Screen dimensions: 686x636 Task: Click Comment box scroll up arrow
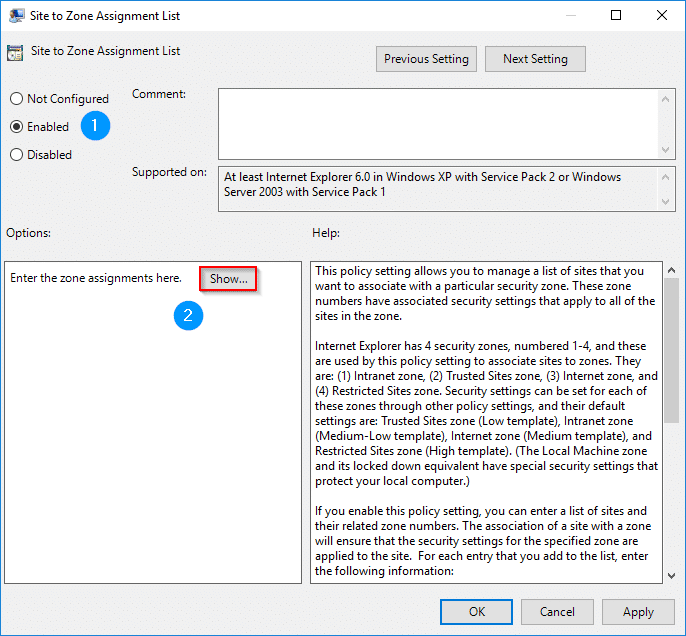pyautogui.click(x=665, y=99)
